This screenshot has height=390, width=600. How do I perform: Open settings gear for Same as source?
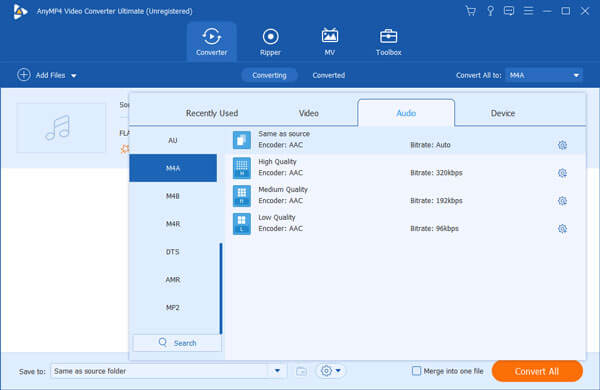click(562, 145)
